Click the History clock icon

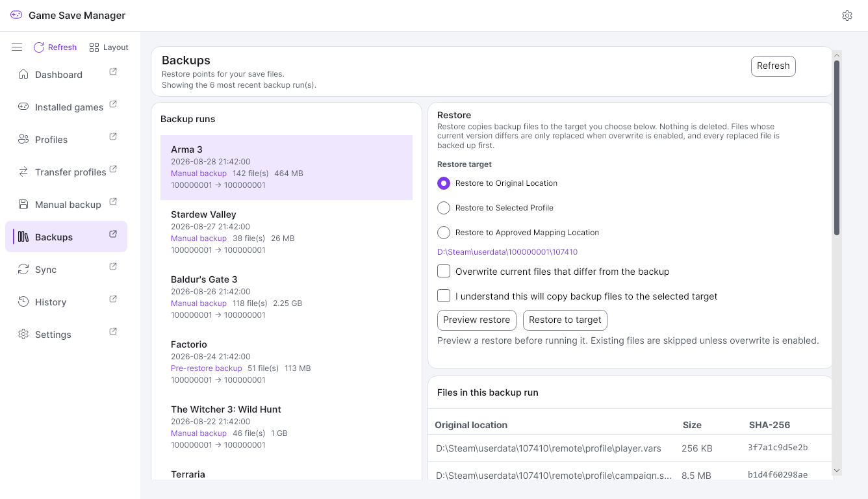pyautogui.click(x=23, y=301)
